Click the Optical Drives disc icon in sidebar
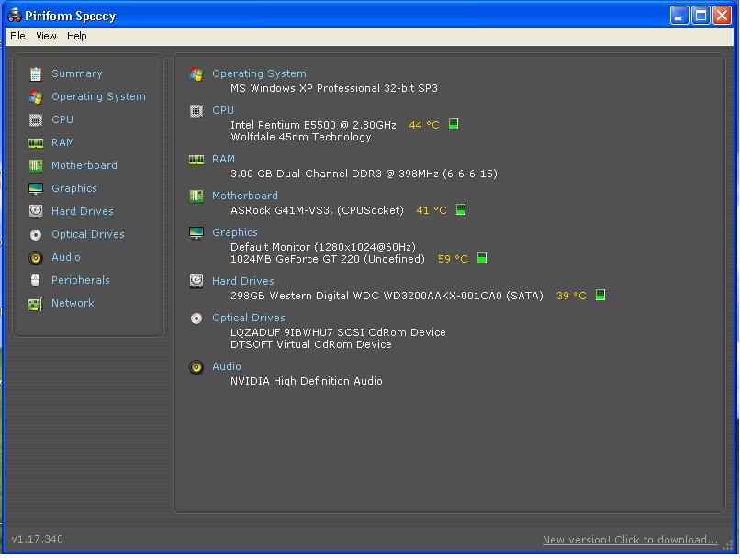Image resolution: width=740 pixels, height=560 pixels. (36, 234)
